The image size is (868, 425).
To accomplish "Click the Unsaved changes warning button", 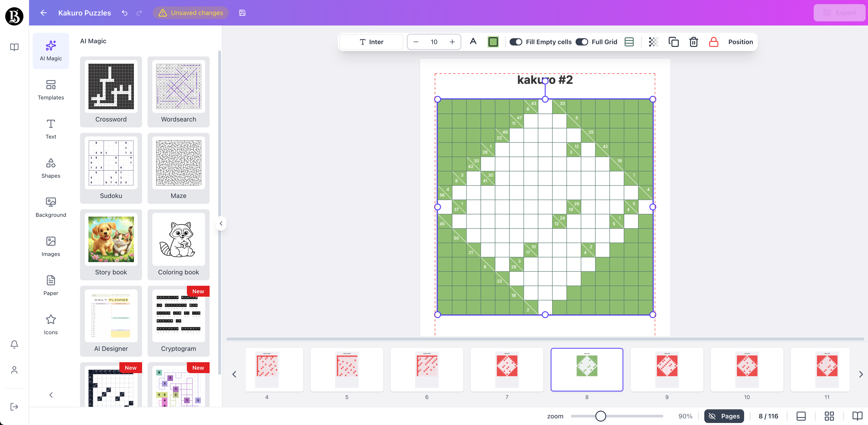I will point(191,13).
